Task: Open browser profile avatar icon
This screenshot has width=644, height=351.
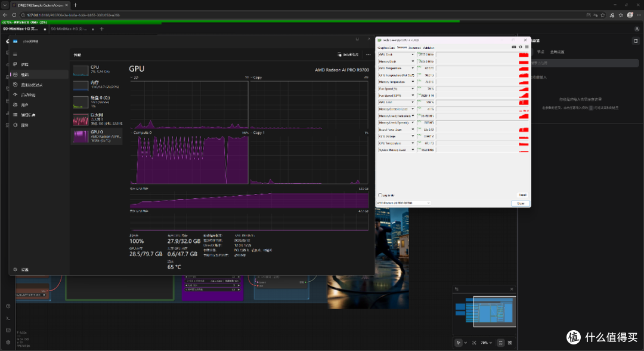Action: (630, 15)
